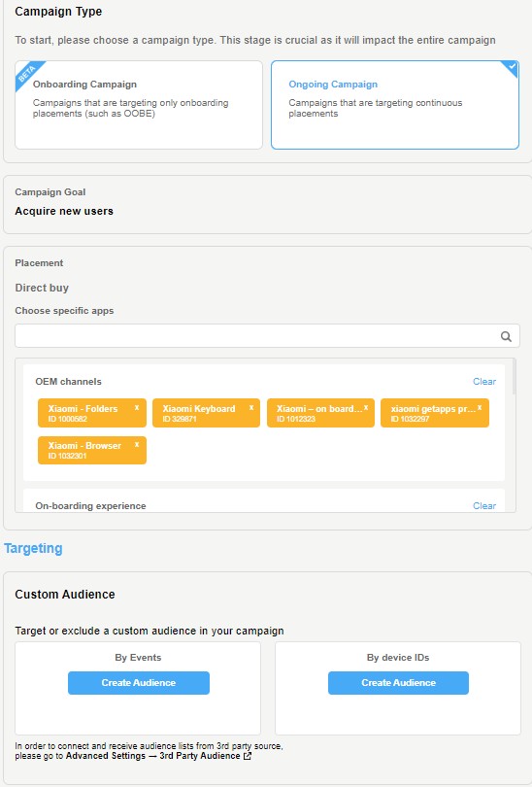
Task: Remove the xiaomi getapps tag
Action: 480,407
